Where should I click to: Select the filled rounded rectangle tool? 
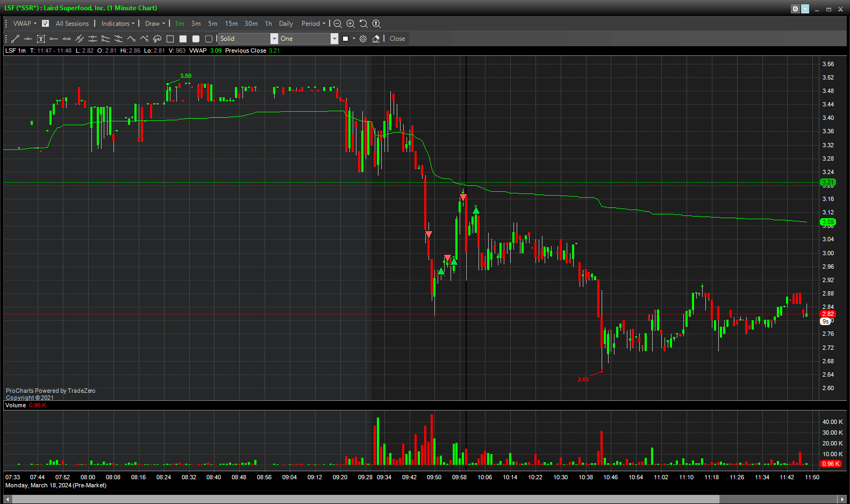coord(196,39)
